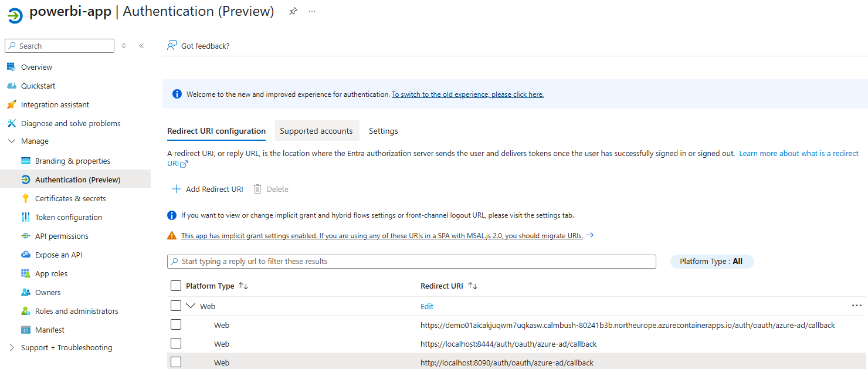
Task: Click the Overview grid icon
Action: click(x=11, y=67)
